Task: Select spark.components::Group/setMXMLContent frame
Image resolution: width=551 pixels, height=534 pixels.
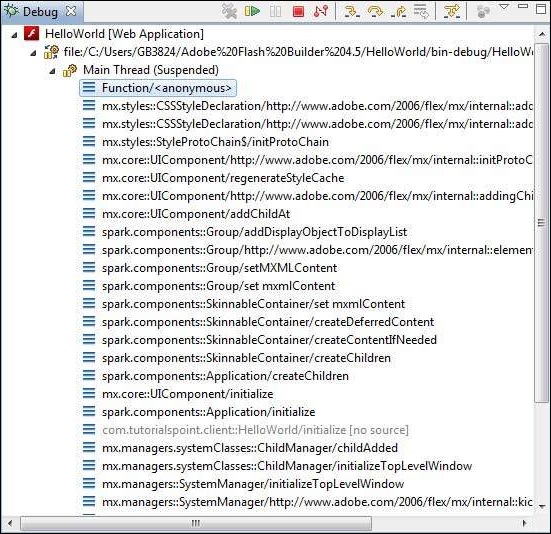Action: click(220, 268)
